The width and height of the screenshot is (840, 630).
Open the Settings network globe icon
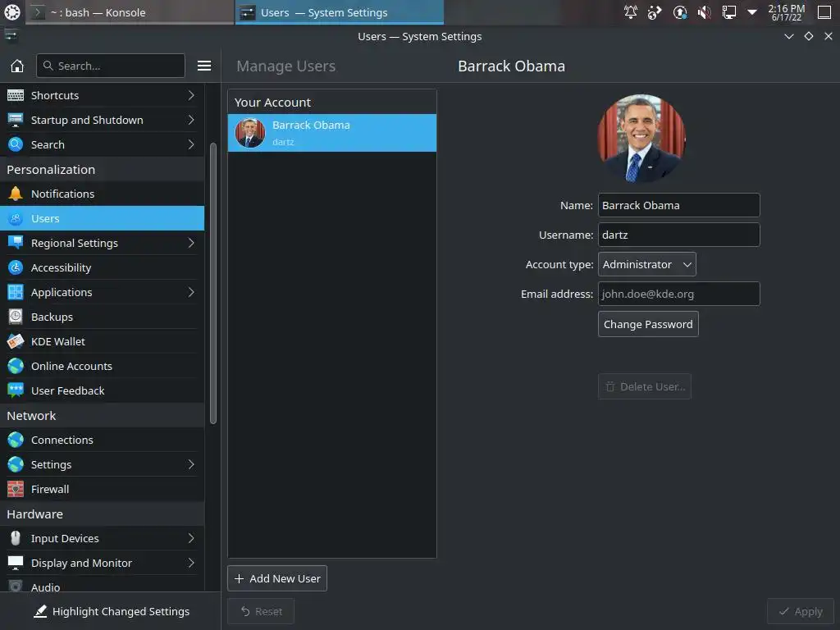click(x=16, y=464)
